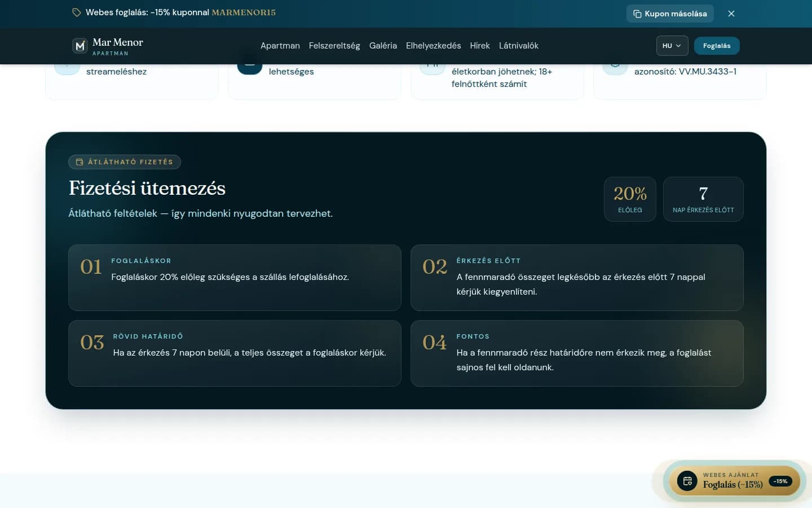Go to Látnivalók page
The width and height of the screenshot is (812, 508).
tap(519, 46)
